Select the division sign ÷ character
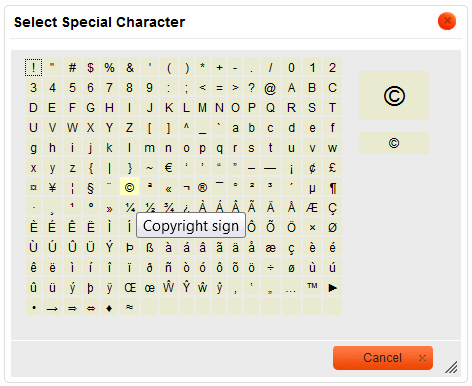 point(270,267)
